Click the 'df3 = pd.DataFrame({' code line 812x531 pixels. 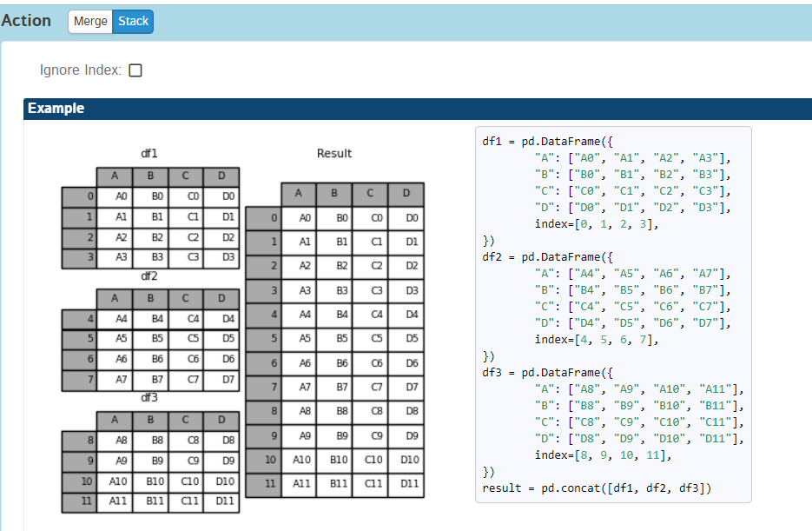(547, 373)
